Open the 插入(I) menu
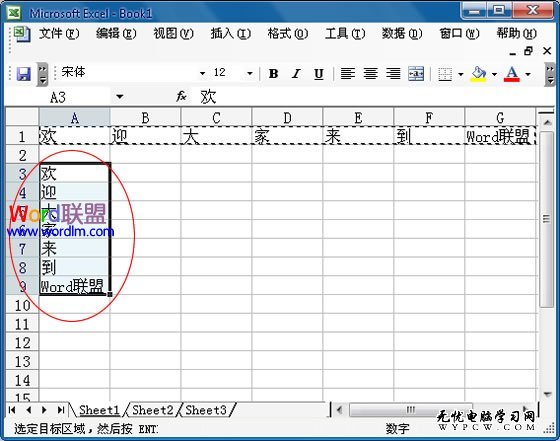 [231, 34]
